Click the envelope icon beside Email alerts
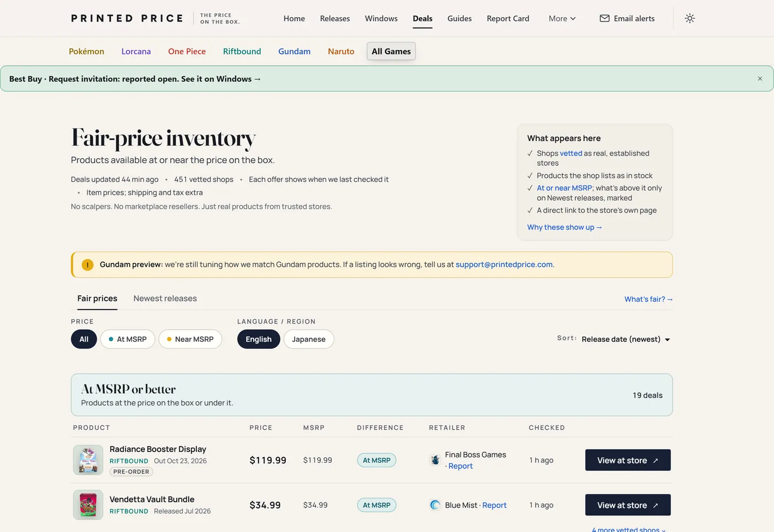 tap(605, 18)
